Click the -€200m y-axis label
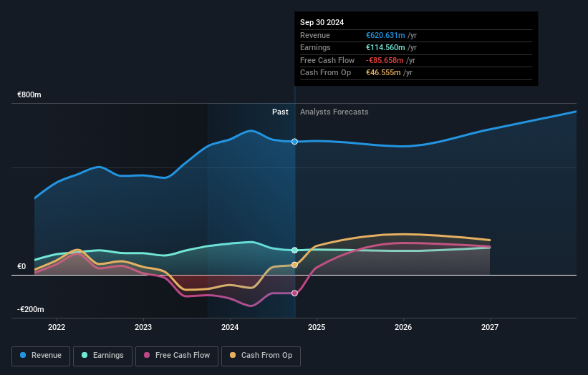 30,309
